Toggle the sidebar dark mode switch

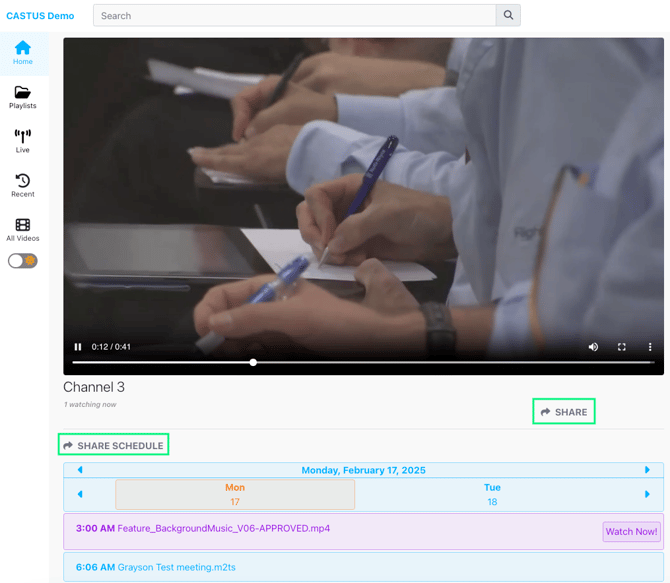pyautogui.click(x=23, y=261)
